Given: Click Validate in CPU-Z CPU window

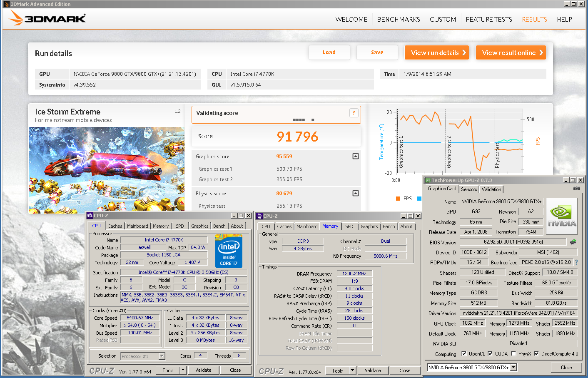Looking at the screenshot, I should click(x=203, y=370).
